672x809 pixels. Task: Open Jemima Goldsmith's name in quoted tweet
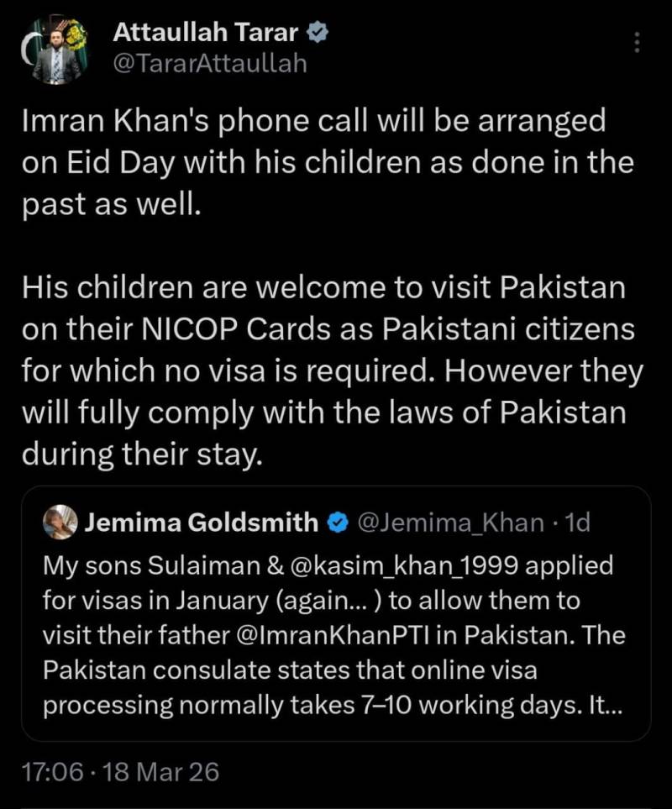(x=201, y=523)
